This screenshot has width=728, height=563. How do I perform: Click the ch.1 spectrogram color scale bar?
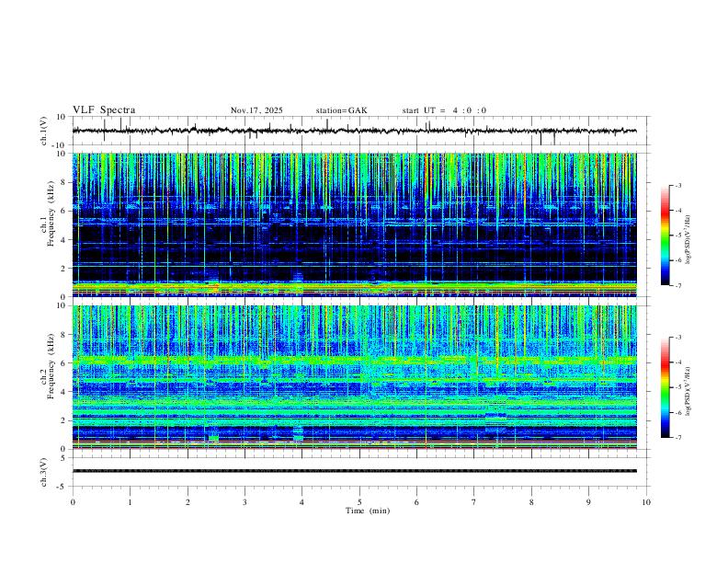coord(665,236)
